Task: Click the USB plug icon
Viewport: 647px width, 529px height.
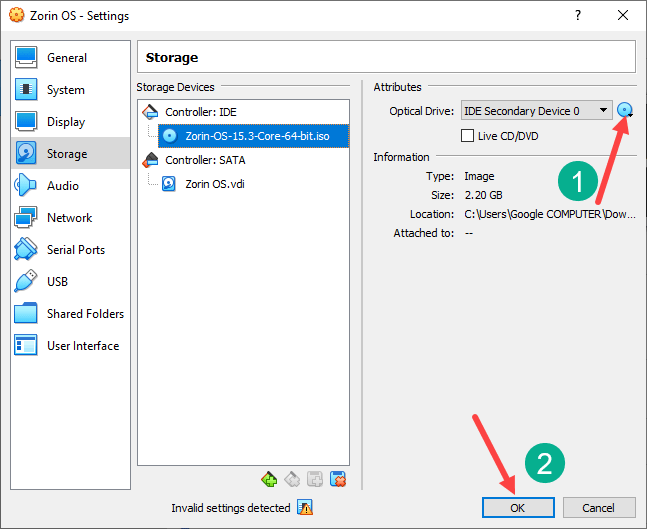Action: 26,281
